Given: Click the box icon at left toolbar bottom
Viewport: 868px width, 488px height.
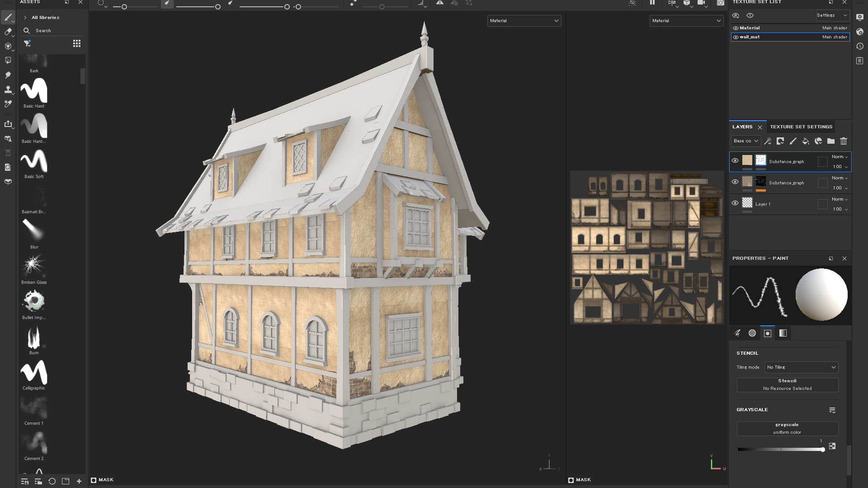Looking at the screenshot, I should point(8,182).
